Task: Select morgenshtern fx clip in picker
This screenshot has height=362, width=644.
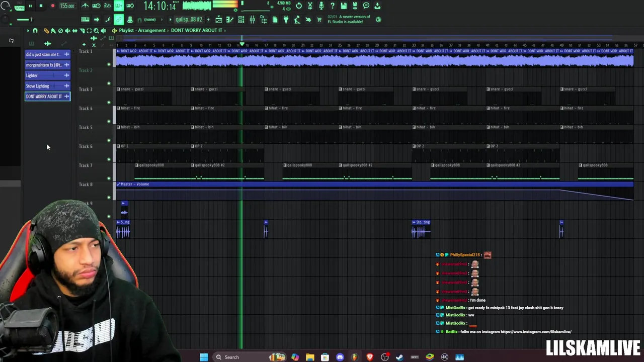Action: [x=47, y=65]
